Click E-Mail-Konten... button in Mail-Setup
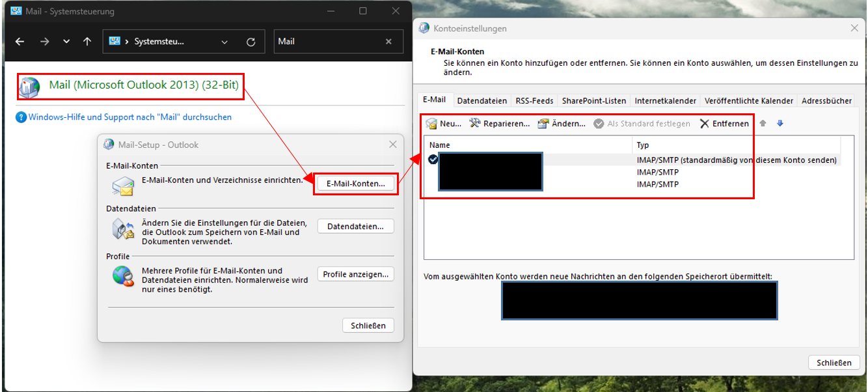Image resolution: width=868 pixels, height=392 pixels. (x=355, y=184)
